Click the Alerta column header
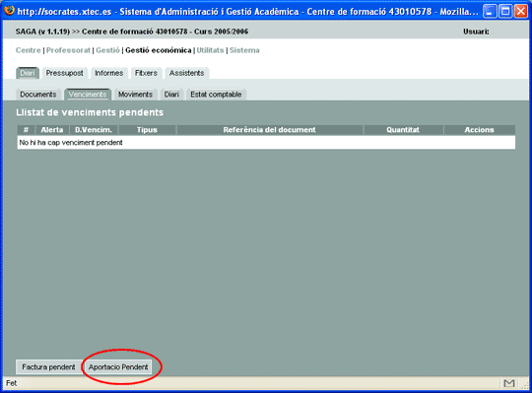Image resolution: width=532 pixels, height=393 pixels. [52, 130]
